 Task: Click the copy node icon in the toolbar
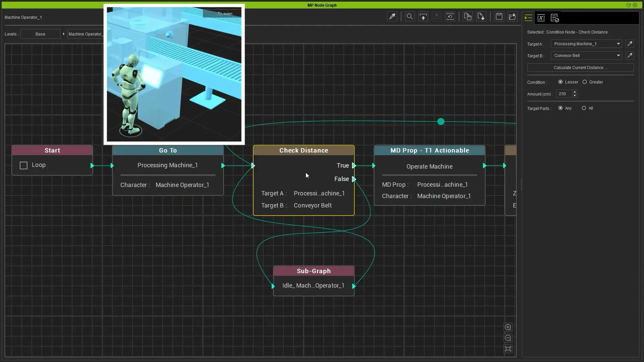pos(468,16)
